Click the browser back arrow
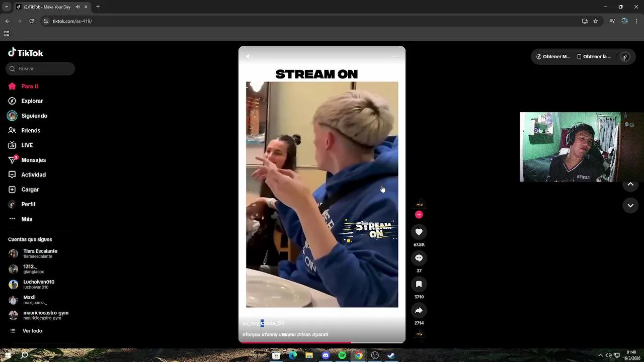Screen dimensions: 644x362 pos(8,21)
